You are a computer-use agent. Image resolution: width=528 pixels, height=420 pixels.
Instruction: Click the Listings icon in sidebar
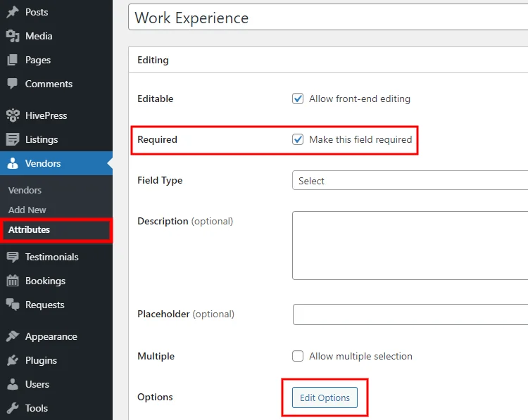tap(13, 139)
